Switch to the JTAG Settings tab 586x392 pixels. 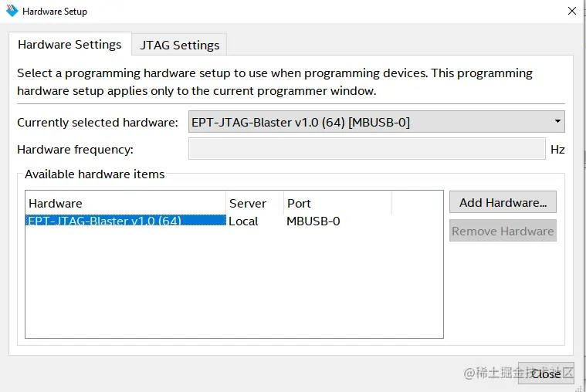coord(179,46)
